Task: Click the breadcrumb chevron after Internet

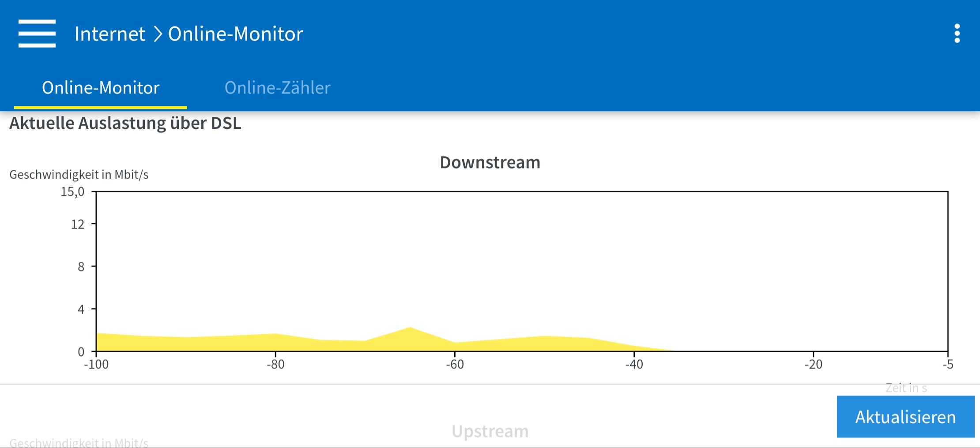Action: click(158, 34)
